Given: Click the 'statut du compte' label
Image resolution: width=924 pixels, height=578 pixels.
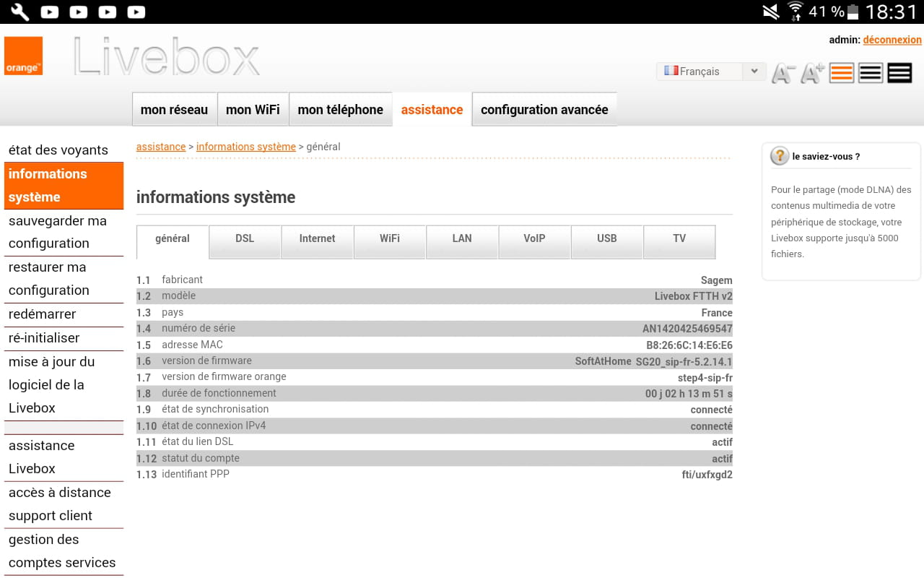Looking at the screenshot, I should (201, 458).
